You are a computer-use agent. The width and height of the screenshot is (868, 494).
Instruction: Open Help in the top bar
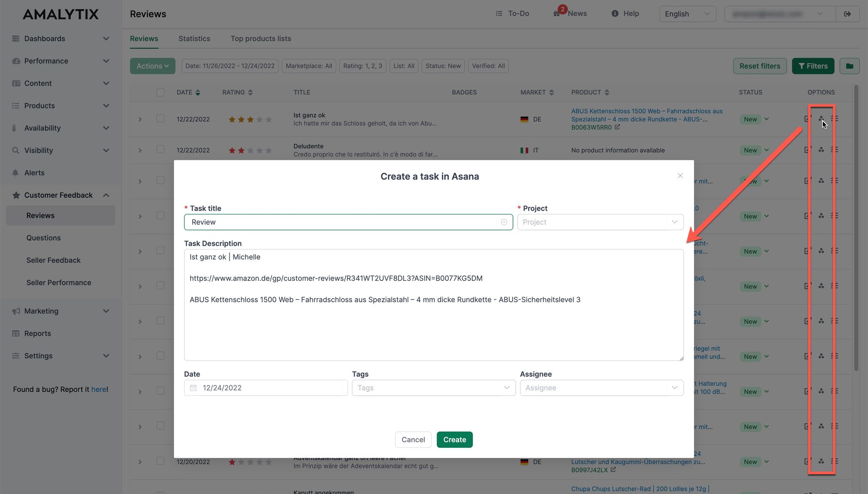point(625,14)
